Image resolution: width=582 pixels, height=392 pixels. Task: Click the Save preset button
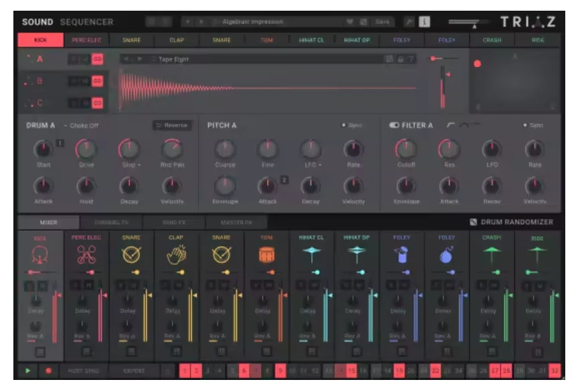click(x=382, y=22)
